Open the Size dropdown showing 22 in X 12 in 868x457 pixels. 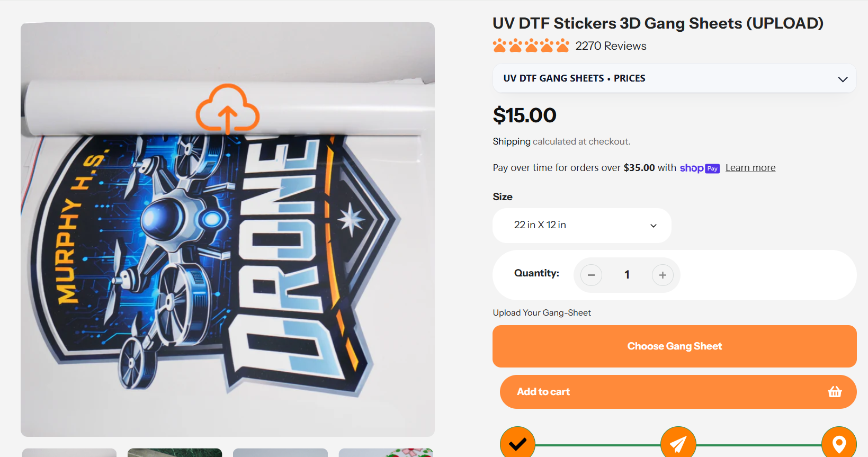pos(581,225)
